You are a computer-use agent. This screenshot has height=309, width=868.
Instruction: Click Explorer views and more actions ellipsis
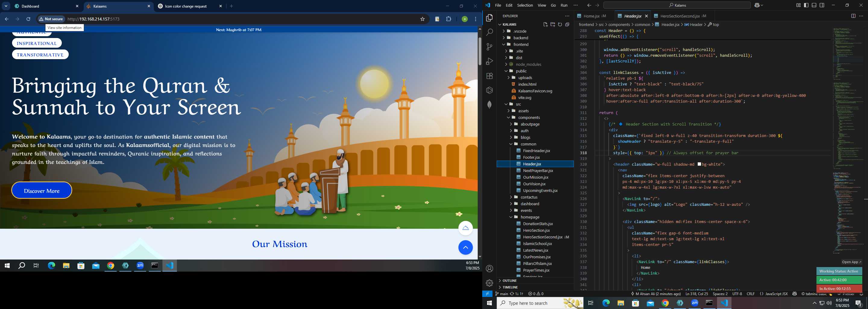567,16
